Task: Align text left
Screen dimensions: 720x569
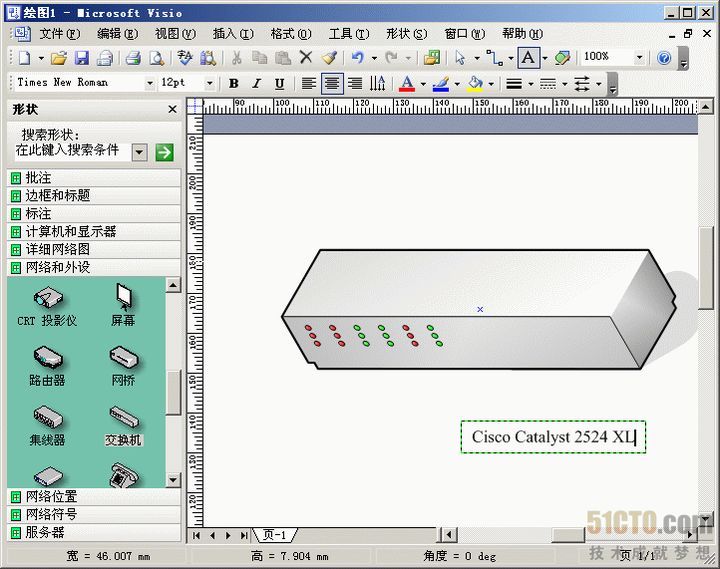Action: 309,84
